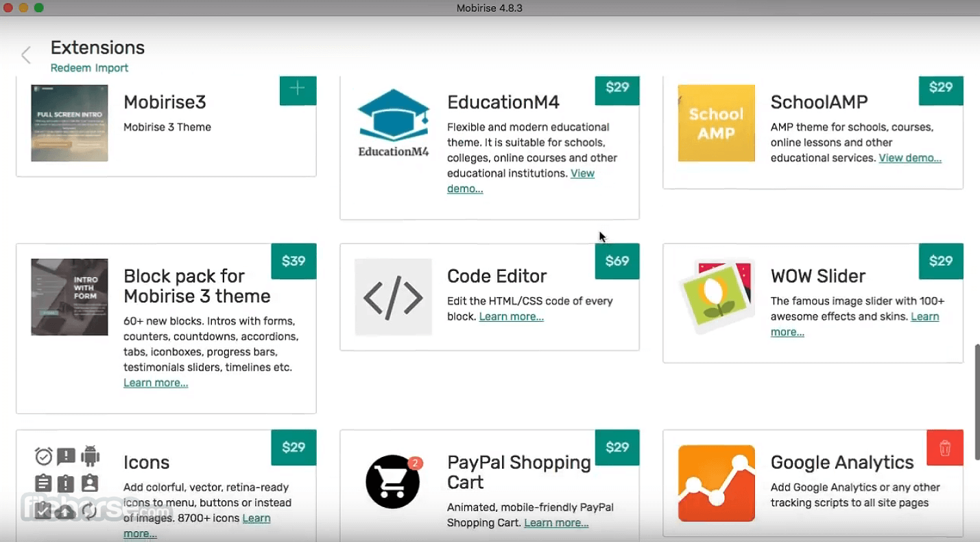The image size is (980, 542).
Task: Open the Redeem link
Action: pyautogui.click(x=71, y=68)
